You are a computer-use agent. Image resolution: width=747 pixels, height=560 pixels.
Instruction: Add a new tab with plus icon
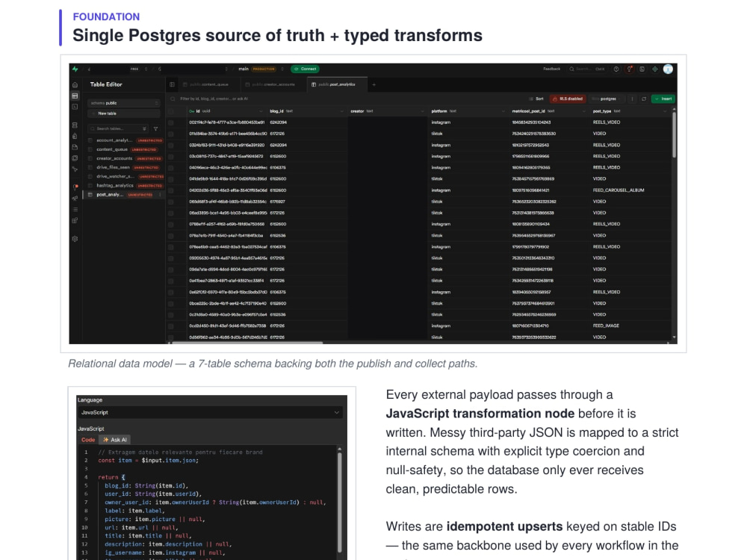(x=374, y=85)
